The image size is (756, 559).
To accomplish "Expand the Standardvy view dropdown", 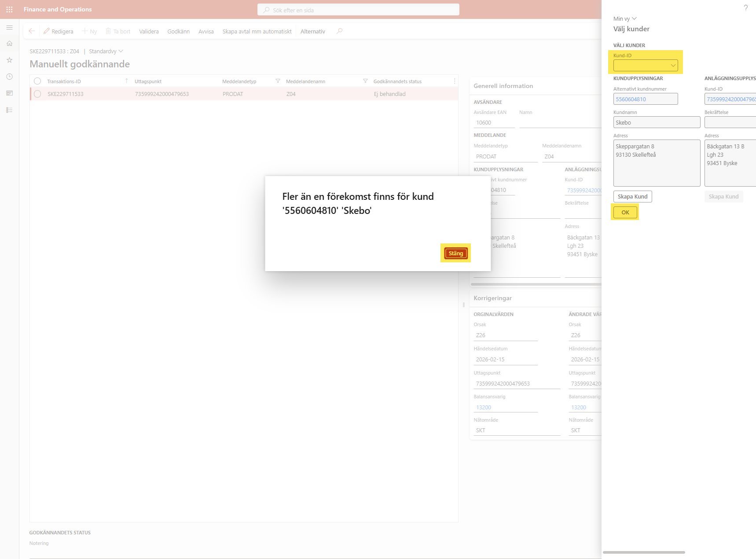I will pyautogui.click(x=106, y=51).
